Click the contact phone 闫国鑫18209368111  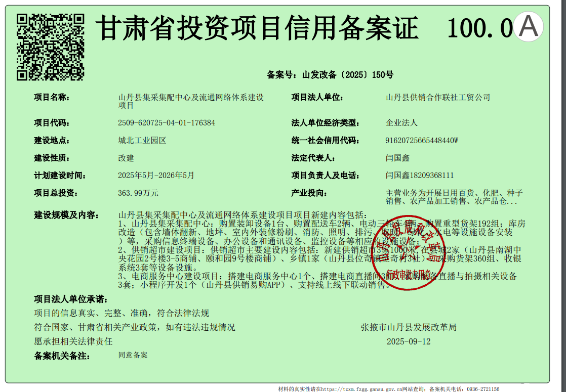420,176
